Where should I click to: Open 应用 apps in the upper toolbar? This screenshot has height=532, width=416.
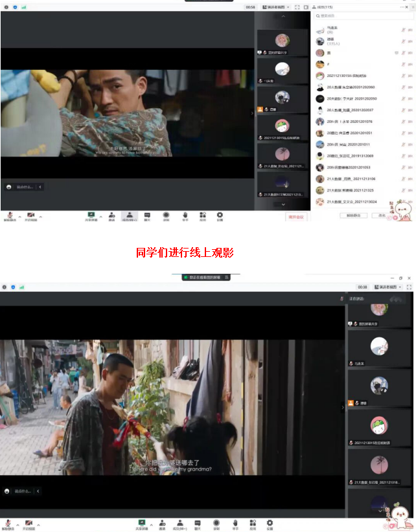(x=203, y=216)
